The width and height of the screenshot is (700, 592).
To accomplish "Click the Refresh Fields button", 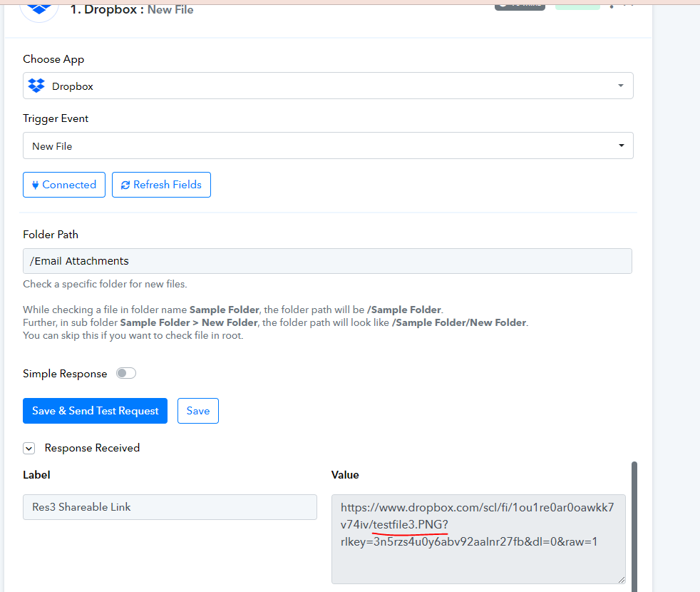I will click(161, 185).
